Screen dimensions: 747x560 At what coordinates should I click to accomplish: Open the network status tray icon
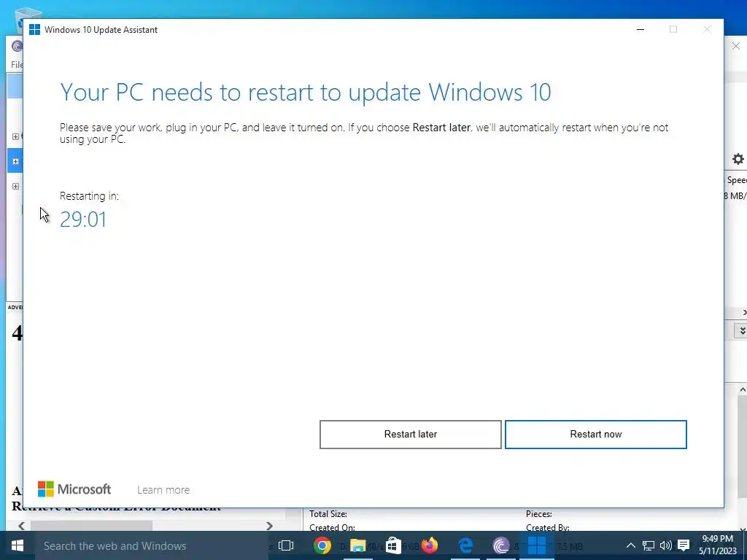click(x=648, y=545)
